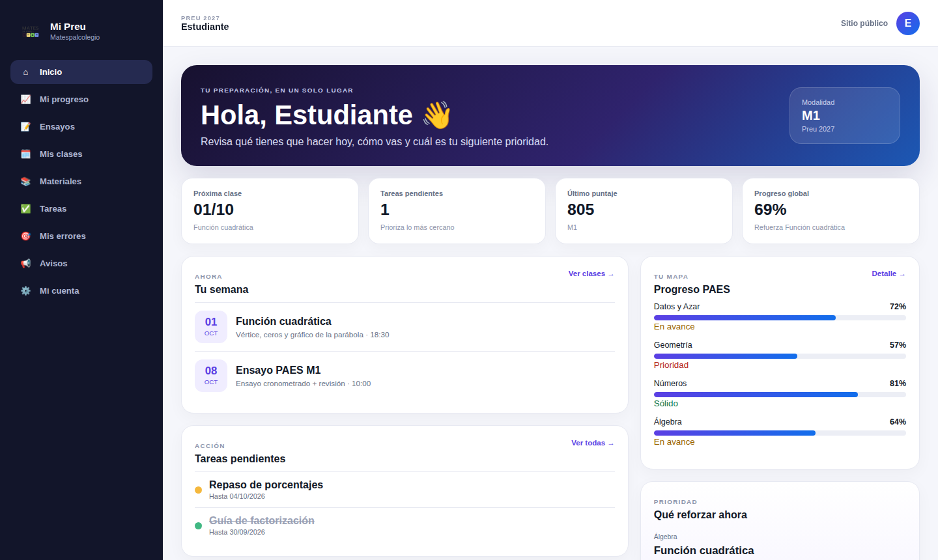Click the Álgebra progress bar
Image resolution: width=938 pixels, height=560 pixels.
pos(780,433)
